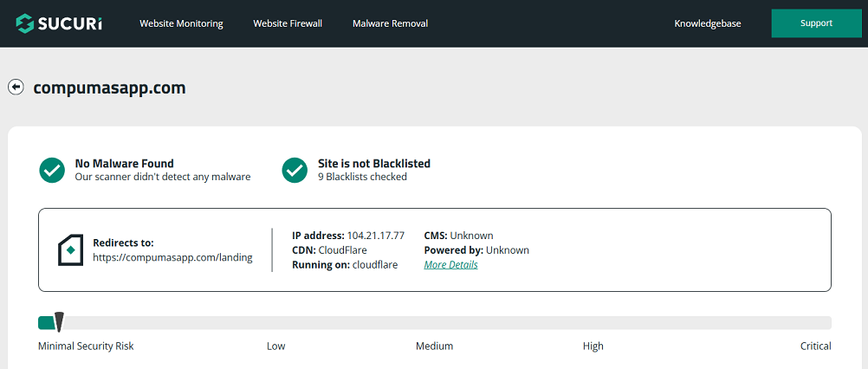Viewport: 868px width, 369px height.
Task: Open the Knowledgebase link
Action: pyautogui.click(x=708, y=23)
